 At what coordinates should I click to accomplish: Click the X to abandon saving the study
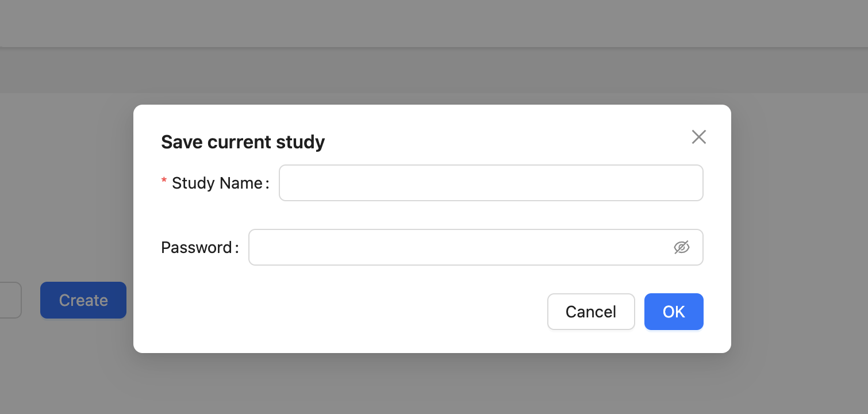[698, 137]
